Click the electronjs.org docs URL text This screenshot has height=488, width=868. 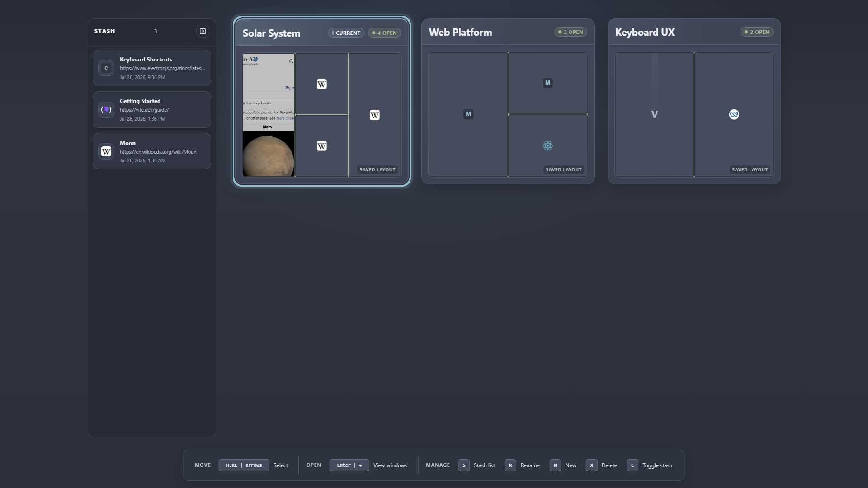point(162,68)
